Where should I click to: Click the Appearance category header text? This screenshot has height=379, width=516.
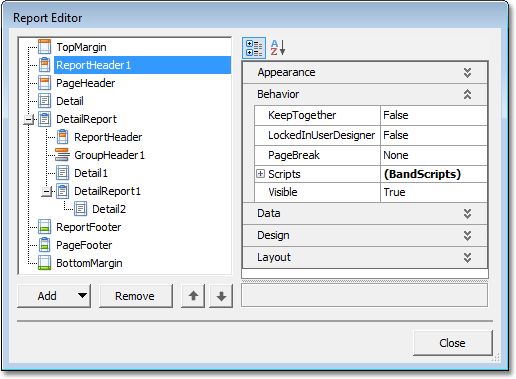pos(286,72)
